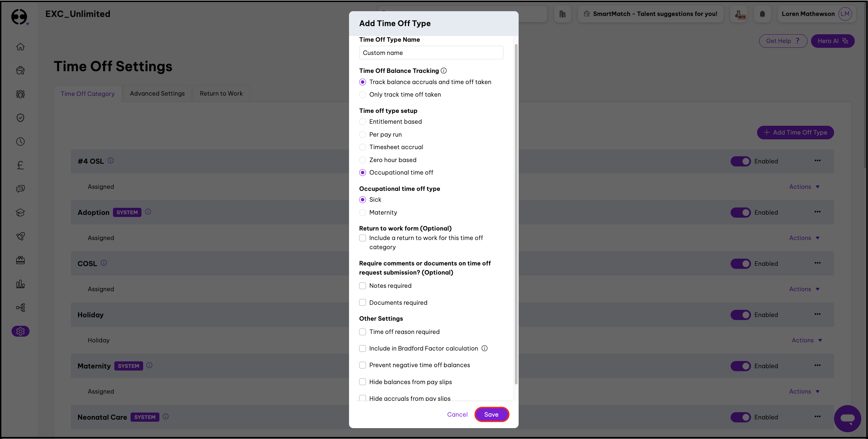
Task: Expand Actions dropdown in Holiday section
Action: pyautogui.click(x=807, y=340)
